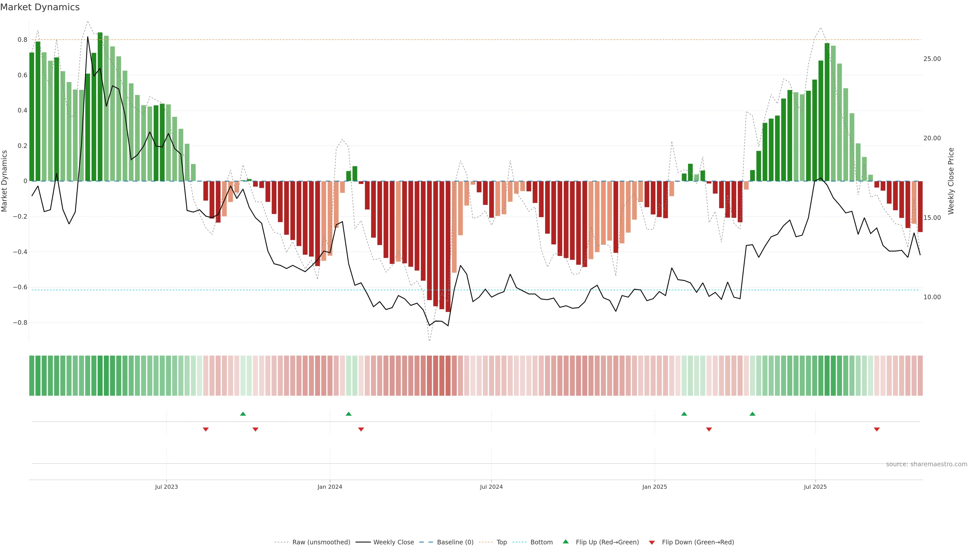Click the rightmost red Flip Down triangle marker
This screenshot has width=980, height=551.
877,429
